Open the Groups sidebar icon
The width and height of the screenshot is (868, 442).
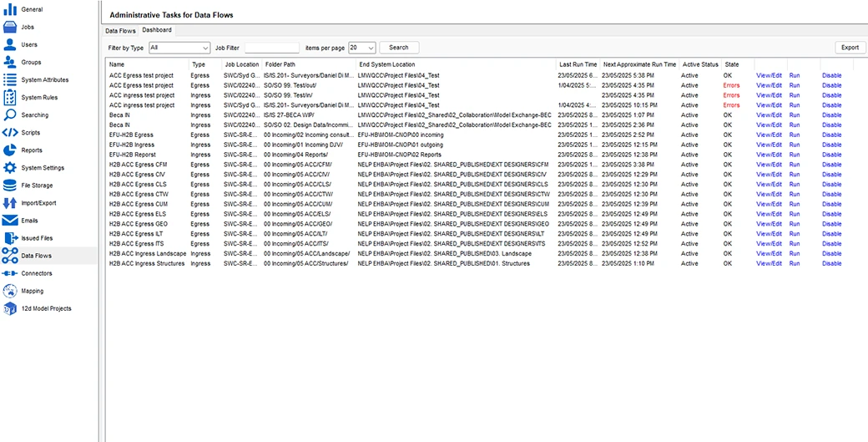coord(10,62)
